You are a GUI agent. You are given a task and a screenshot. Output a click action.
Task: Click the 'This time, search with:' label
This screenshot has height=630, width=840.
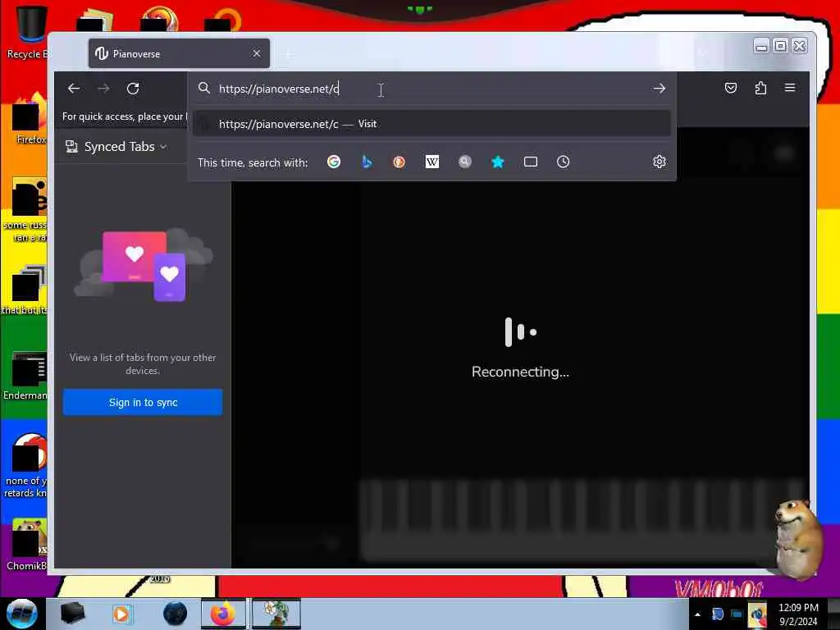(253, 162)
